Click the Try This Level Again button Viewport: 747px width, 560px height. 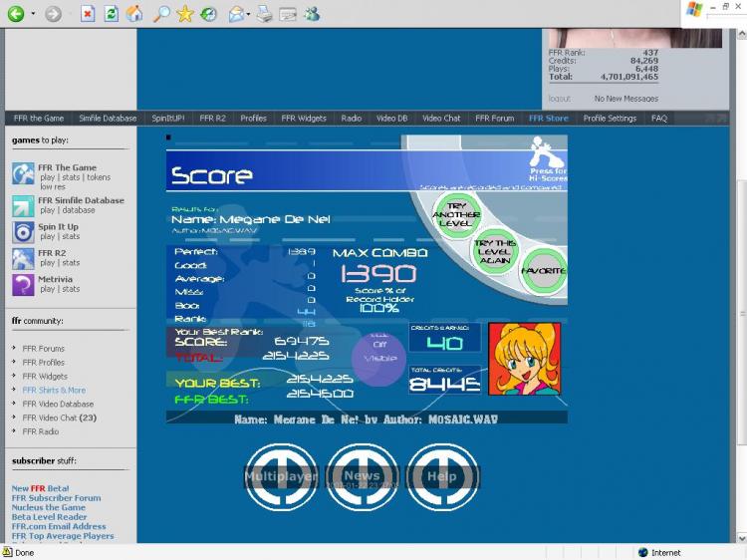pos(495,252)
